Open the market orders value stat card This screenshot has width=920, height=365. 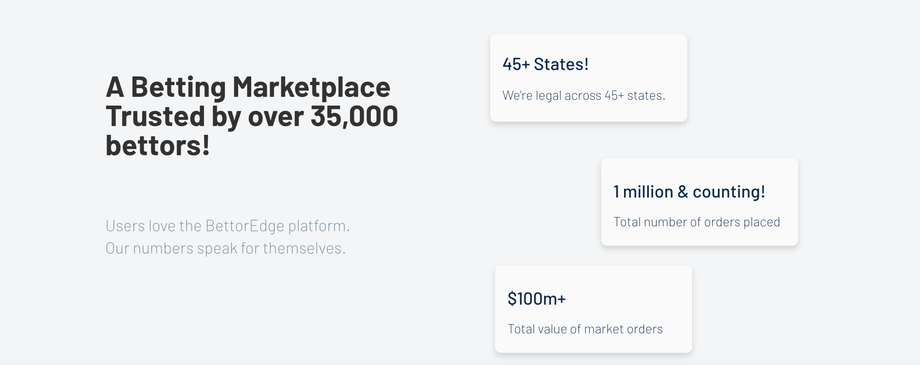(593, 309)
